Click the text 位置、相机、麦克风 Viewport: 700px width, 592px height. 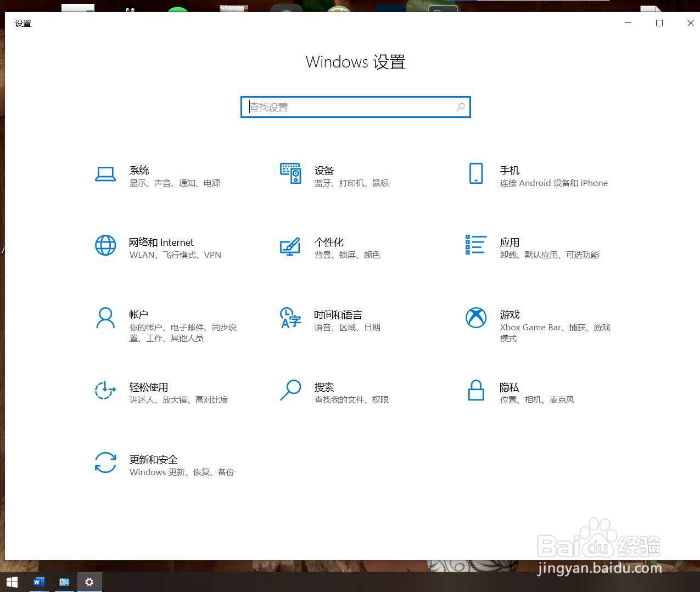(537, 400)
